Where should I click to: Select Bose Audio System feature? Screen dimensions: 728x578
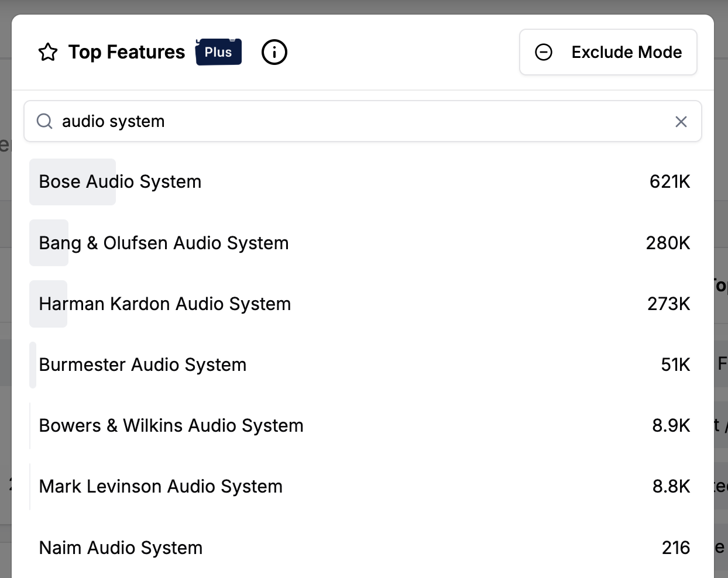tap(363, 182)
